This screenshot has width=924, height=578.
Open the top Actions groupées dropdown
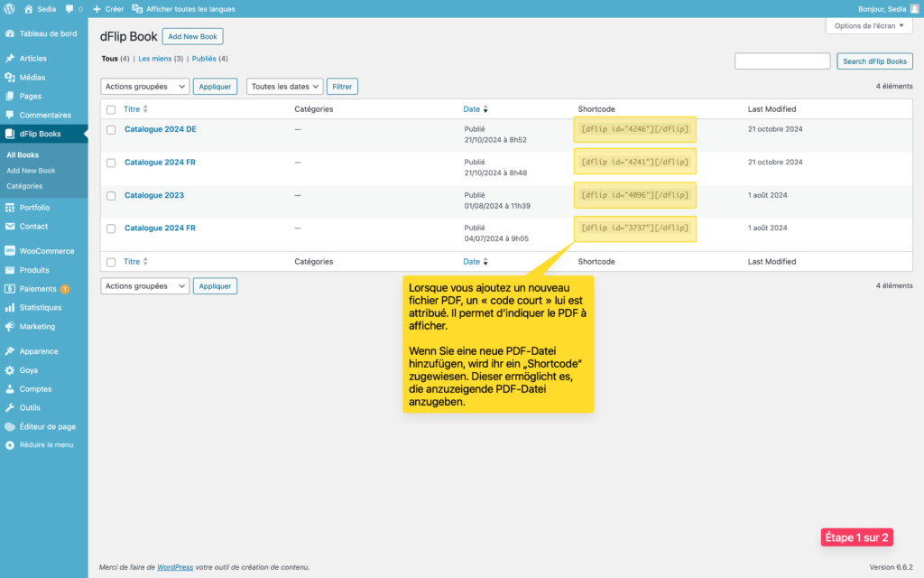pyautogui.click(x=144, y=87)
